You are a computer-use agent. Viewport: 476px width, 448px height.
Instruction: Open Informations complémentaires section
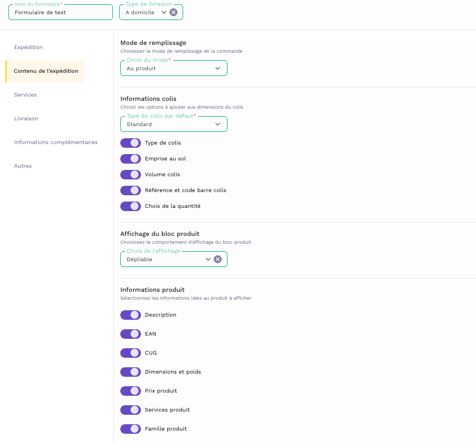click(x=55, y=142)
